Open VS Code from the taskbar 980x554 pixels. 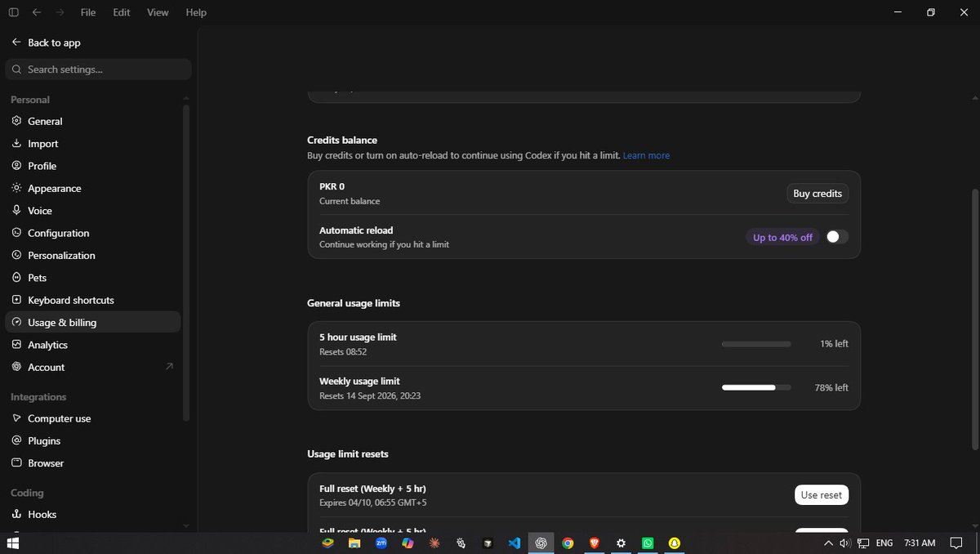click(x=514, y=543)
